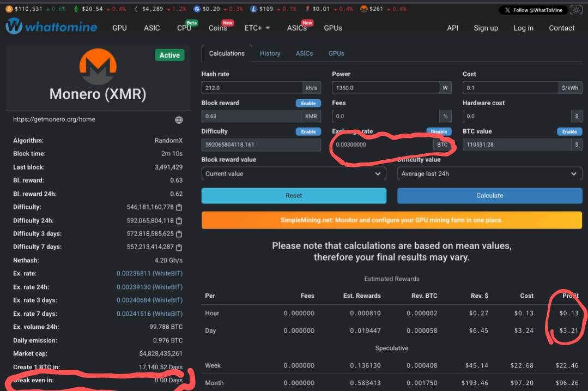Image resolution: width=588 pixels, height=391 pixels.
Task: Select the Market cap value $4,828,435,261
Action: (161, 353)
